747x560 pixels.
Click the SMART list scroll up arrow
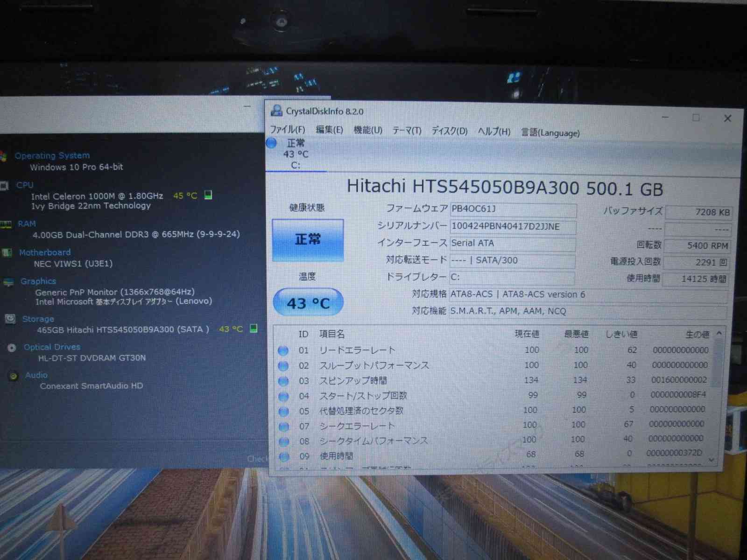pos(719,333)
